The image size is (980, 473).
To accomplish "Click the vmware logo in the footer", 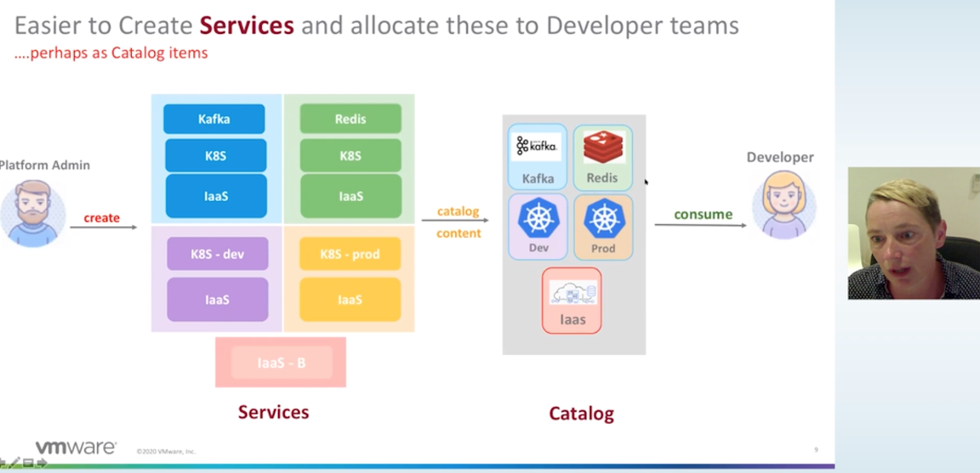I will [76, 447].
